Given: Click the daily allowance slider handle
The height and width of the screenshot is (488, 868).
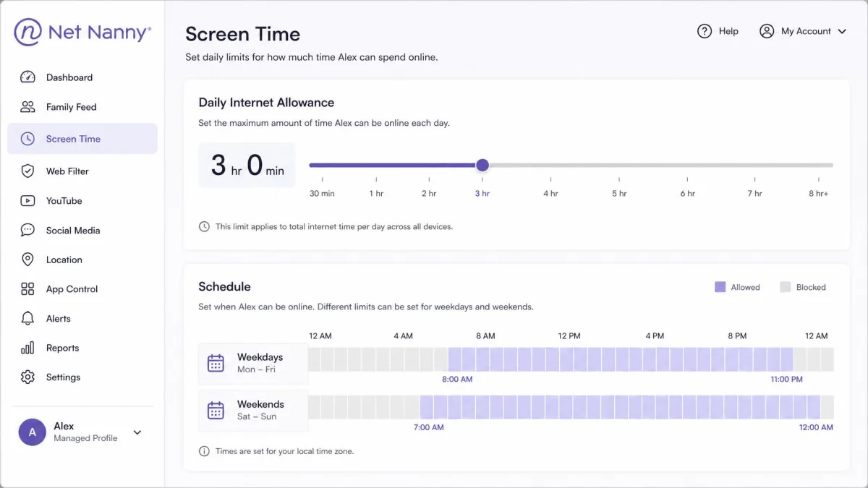Looking at the screenshot, I should click(x=482, y=165).
